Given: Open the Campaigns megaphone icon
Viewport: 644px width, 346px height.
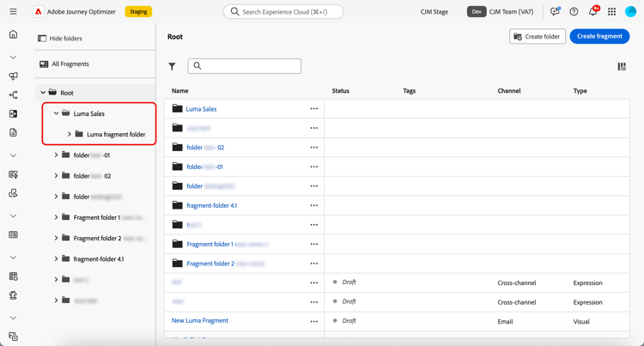Looking at the screenshot, I should pos(13,76).
